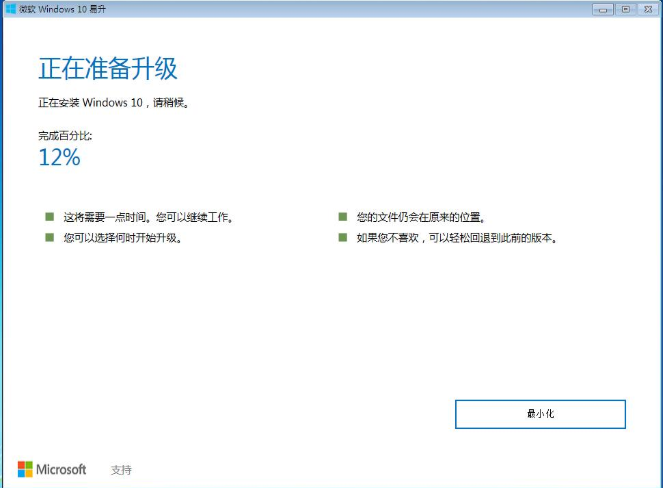Viewport: 663px width, 488px height.
Task: Select the 您可以选择何时开始升级 note text
Action: [x=122, y=238]
